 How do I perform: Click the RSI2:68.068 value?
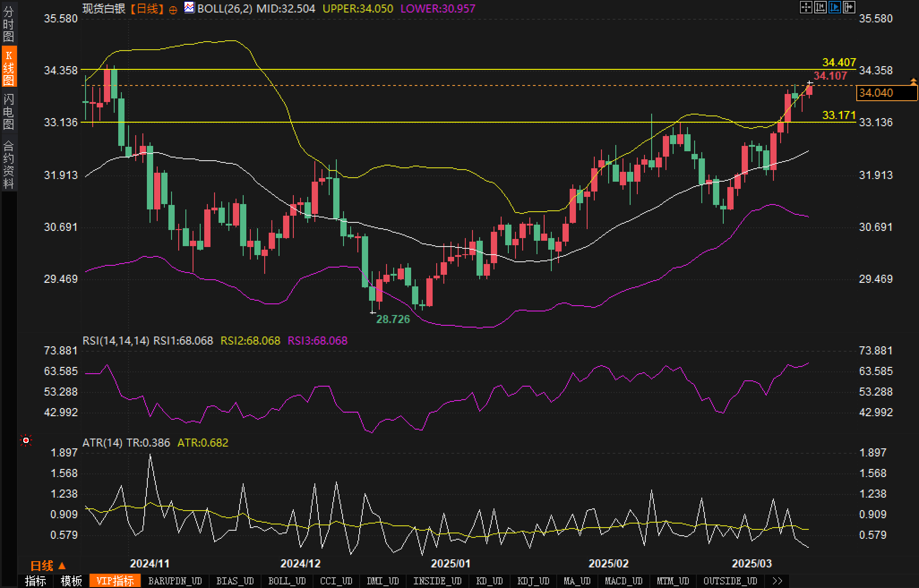click(250, 341)
